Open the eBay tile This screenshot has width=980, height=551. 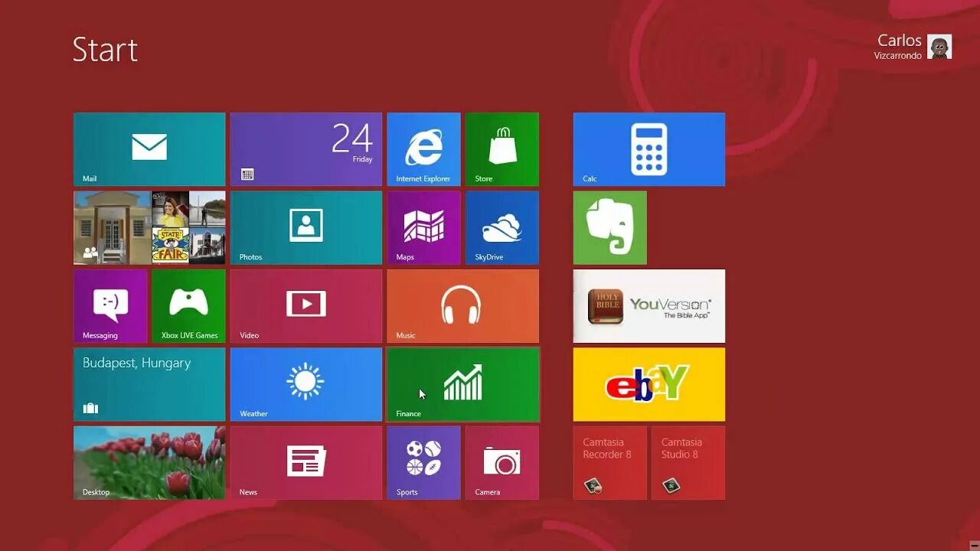(649, 385)
